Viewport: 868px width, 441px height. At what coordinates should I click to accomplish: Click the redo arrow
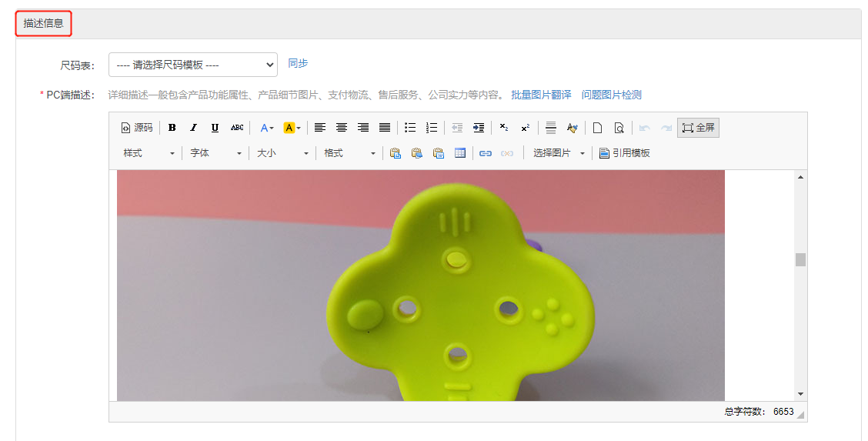pyautogui.click(x=666, y=128)
